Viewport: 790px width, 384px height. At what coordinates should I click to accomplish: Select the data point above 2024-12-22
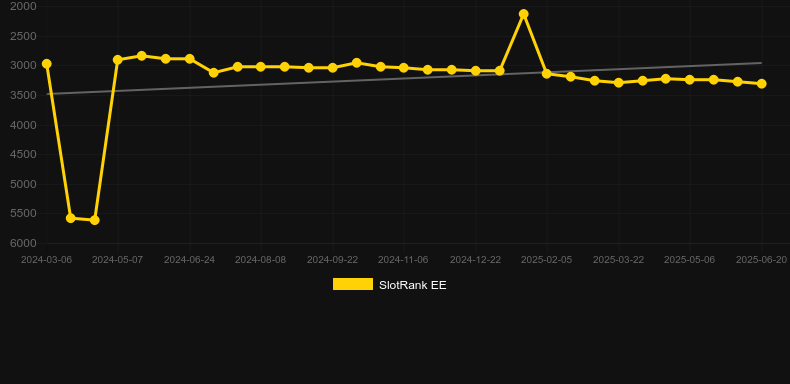pyautogui.click(x=475, y=71)
